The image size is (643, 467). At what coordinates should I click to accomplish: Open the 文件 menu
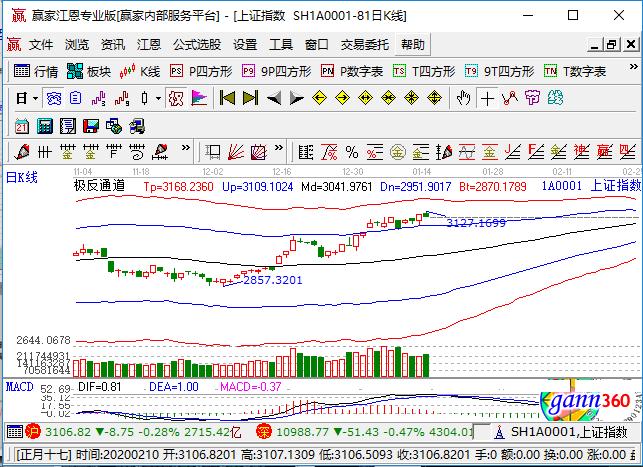point(41,44)
